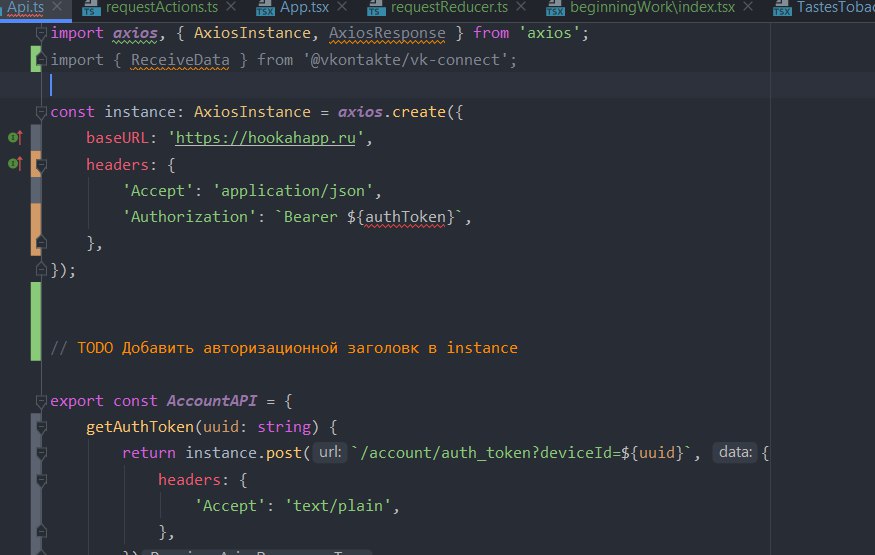Click the underlined authToken identifier
Image resolution: width=875 pixels, height=555 pixels.
406,217
